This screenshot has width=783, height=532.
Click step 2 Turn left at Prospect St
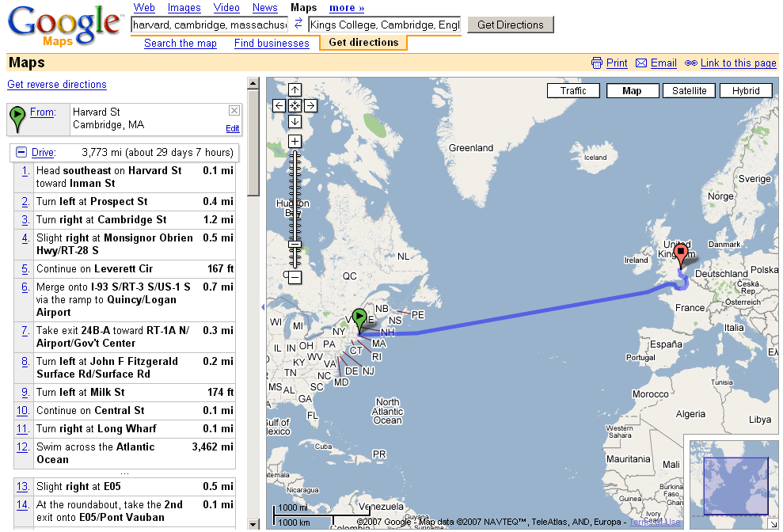(125, 202)
